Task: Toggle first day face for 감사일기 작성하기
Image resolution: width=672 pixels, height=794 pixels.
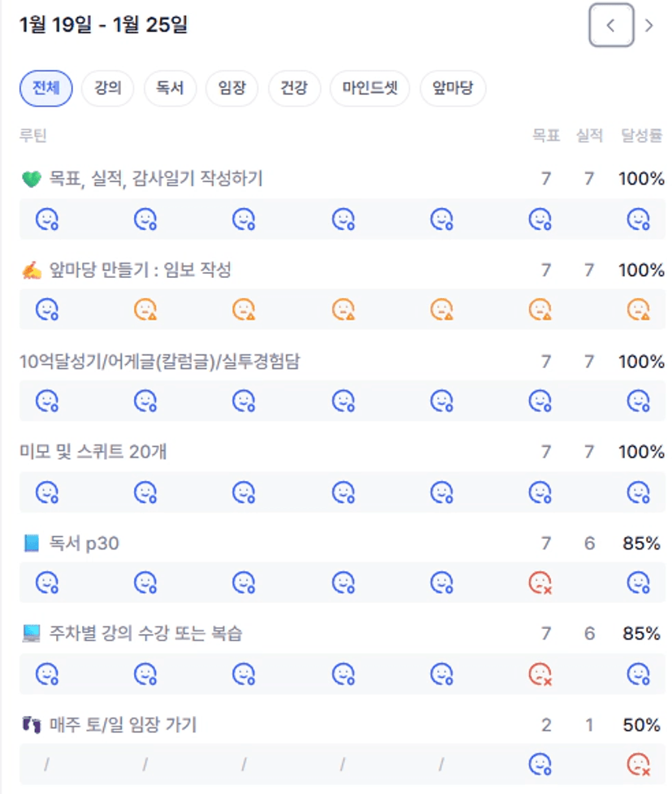Action: pyautogui.click(x=47, y=219)
